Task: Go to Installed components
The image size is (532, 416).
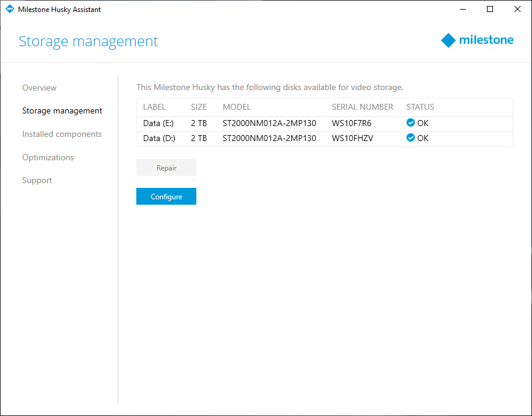Action: pos(62,134)
